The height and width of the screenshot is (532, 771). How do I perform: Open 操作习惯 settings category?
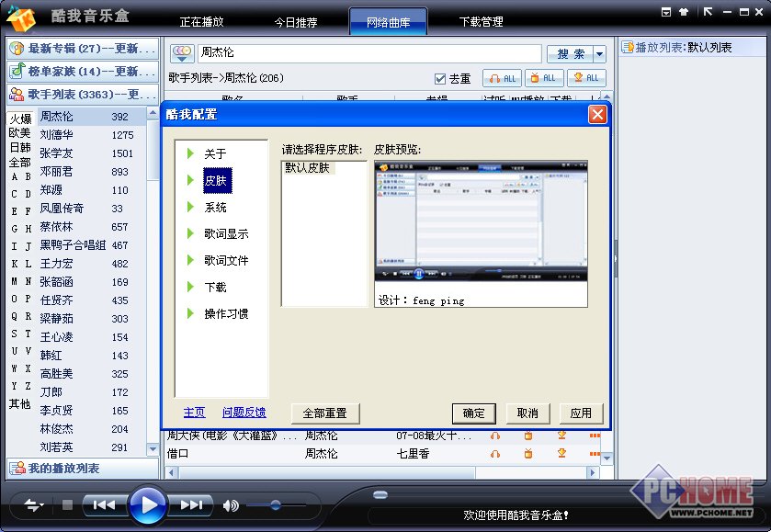226,313
